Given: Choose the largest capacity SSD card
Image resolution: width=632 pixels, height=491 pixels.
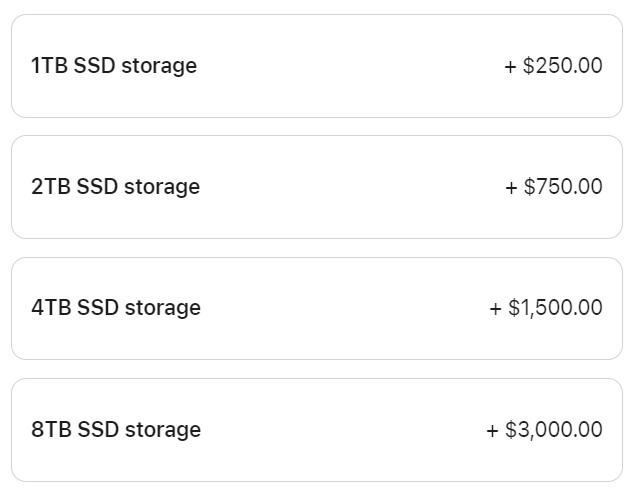Looking at the screenshot, I should coord(316,430).
